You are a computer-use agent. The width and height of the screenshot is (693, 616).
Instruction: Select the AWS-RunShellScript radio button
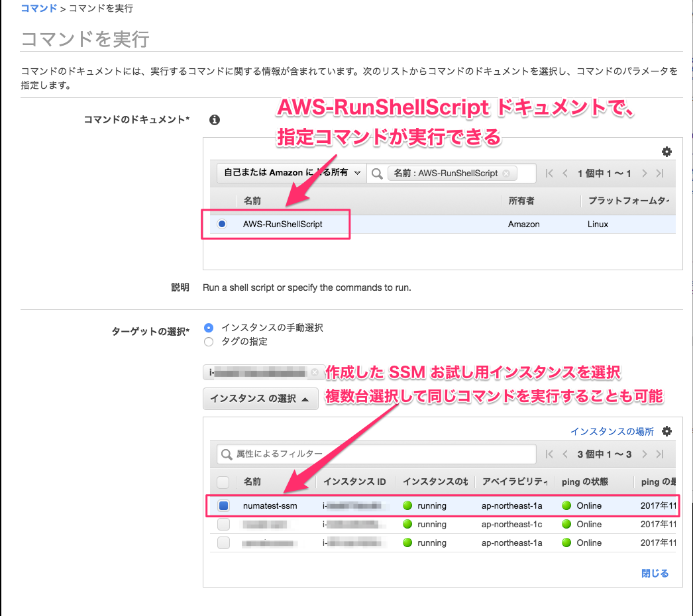(222, 224)
